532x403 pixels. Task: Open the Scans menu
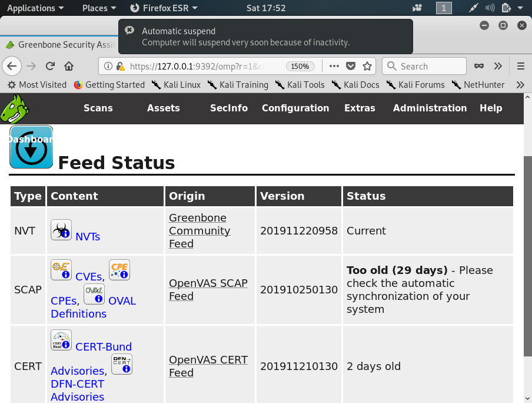[98, 108]
